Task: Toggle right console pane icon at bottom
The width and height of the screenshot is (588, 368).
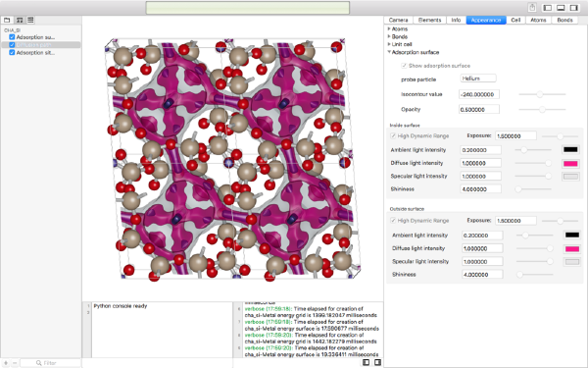Action: (x=377, y=362)
